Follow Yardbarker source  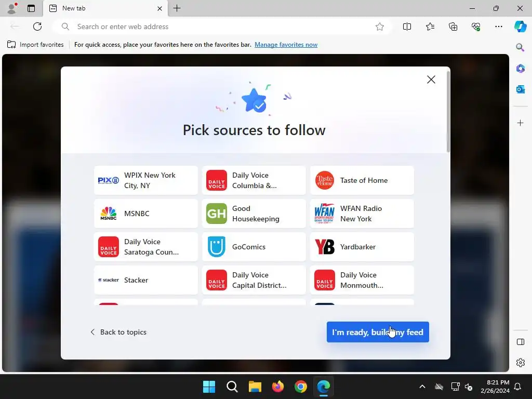tap(362, 247)
